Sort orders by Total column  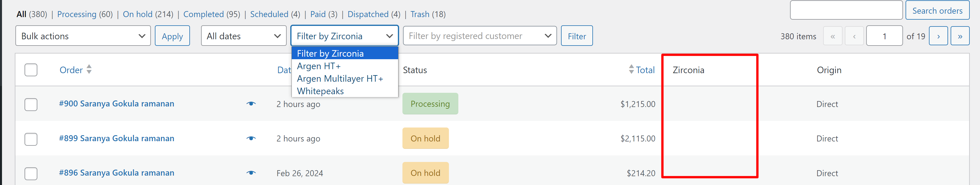tap(645, 70)
